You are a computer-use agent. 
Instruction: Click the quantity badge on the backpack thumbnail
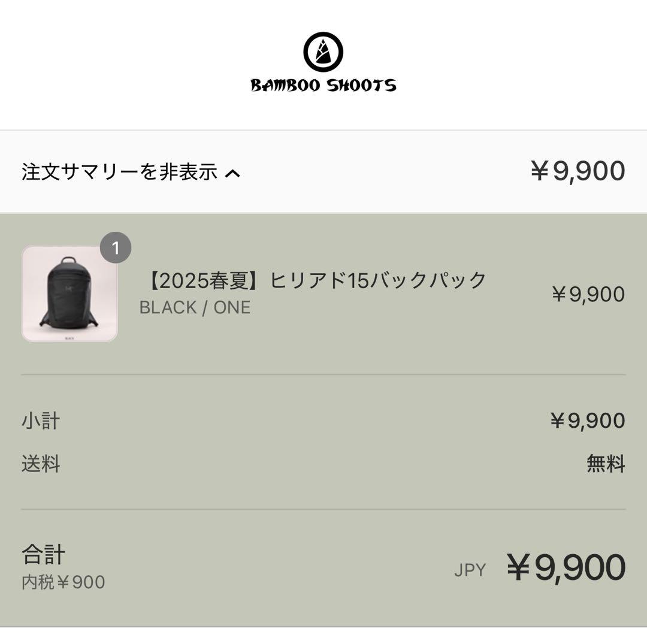pos(117,247)
